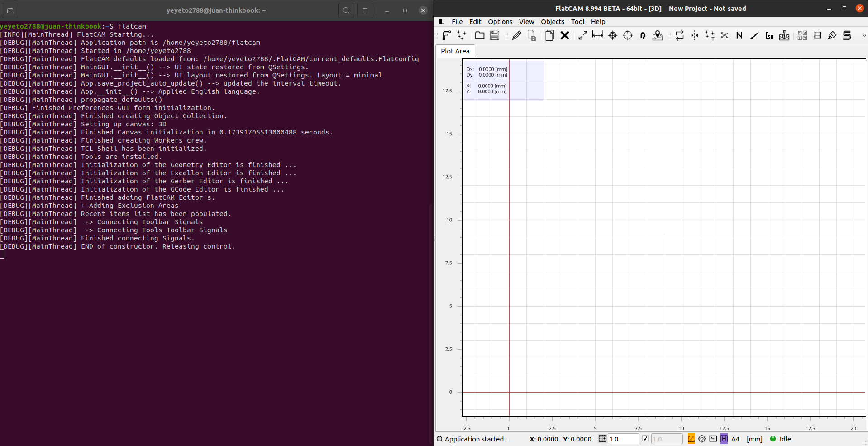Click the Y: 0.0000 coordinate readout
This screenshot has height=446, width=868.
pyautogui.click(x=577, y=439)
